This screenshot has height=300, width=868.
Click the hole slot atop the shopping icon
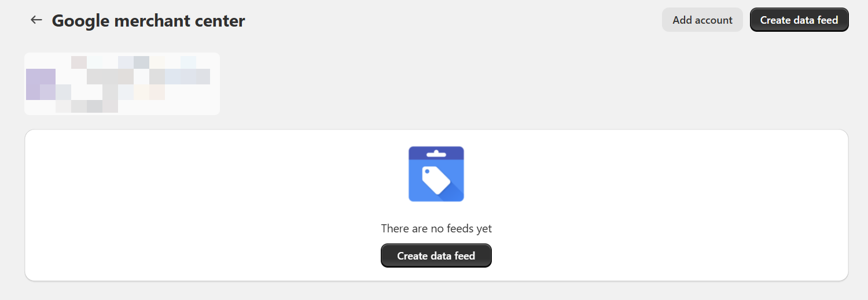pos(436,154)
